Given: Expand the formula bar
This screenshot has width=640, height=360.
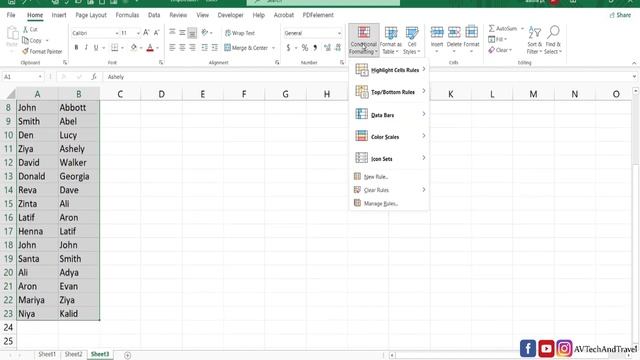Looking at the screenshot, I should click(x=634, y=77).
